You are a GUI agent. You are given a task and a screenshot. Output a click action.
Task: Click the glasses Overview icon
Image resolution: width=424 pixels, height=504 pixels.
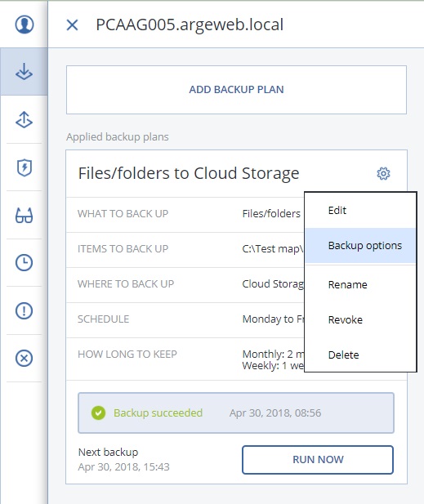pos(25,215)
